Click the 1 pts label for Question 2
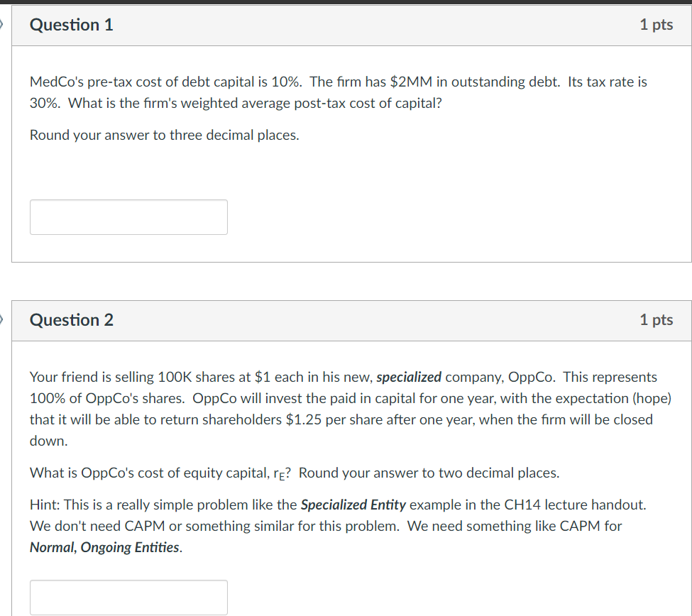 pyautogui.click(x=655, y=320)
